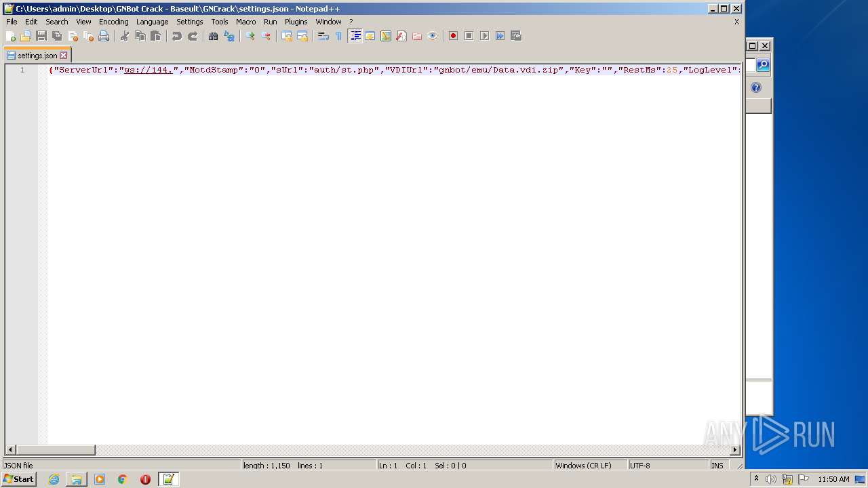This screenshot has height=488, width=868.
Task: Show the Document Map panel icon
Action: point(386,36)
